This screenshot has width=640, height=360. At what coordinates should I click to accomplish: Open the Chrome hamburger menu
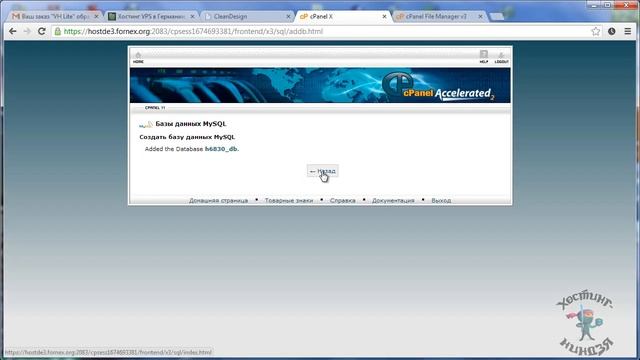click(x=628, y=31)
